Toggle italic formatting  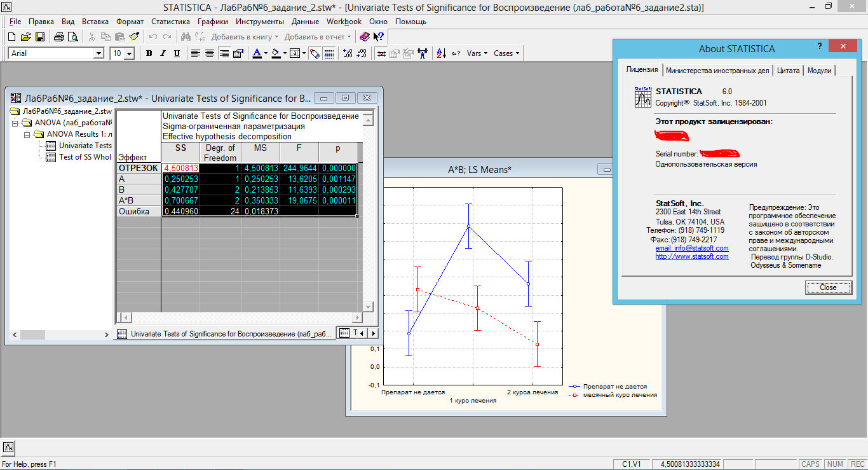pyautogui.click(x=163, y=53)
